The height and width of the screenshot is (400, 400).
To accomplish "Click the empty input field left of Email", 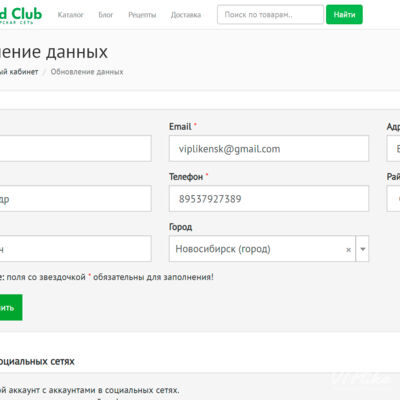I will pyautogui.click(x=76, y=148).
